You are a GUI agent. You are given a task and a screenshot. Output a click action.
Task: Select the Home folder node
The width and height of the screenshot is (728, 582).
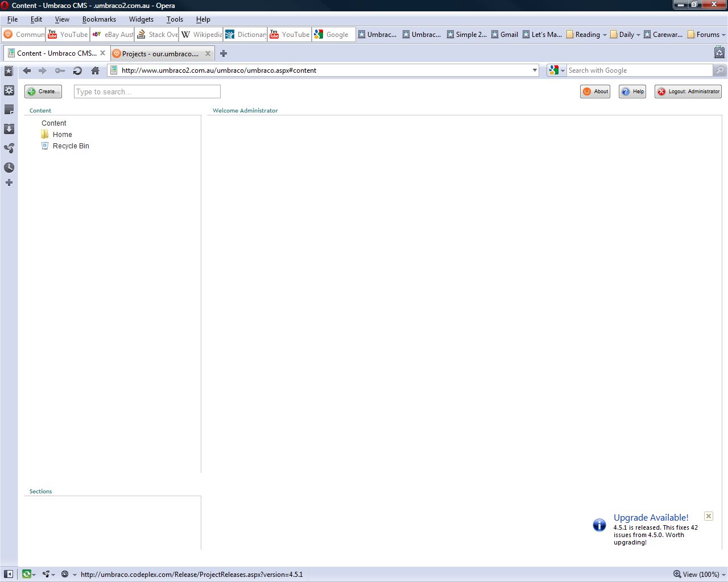[62, 135]
